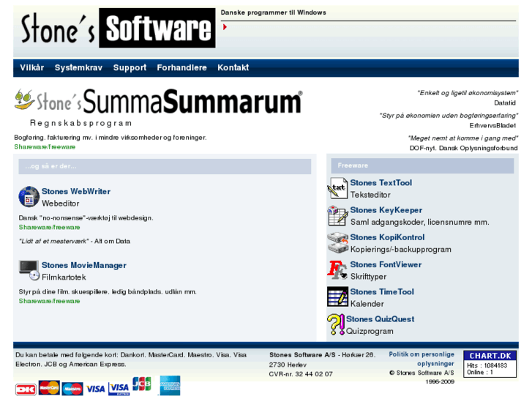Click the Stones WebWriter globe icon
The image size is (532, 399).
[29, 197]
